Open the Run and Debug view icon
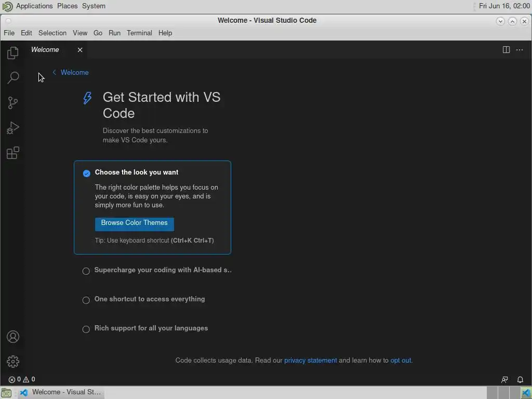Screen dimensions: 532x399 click(12, 128)
